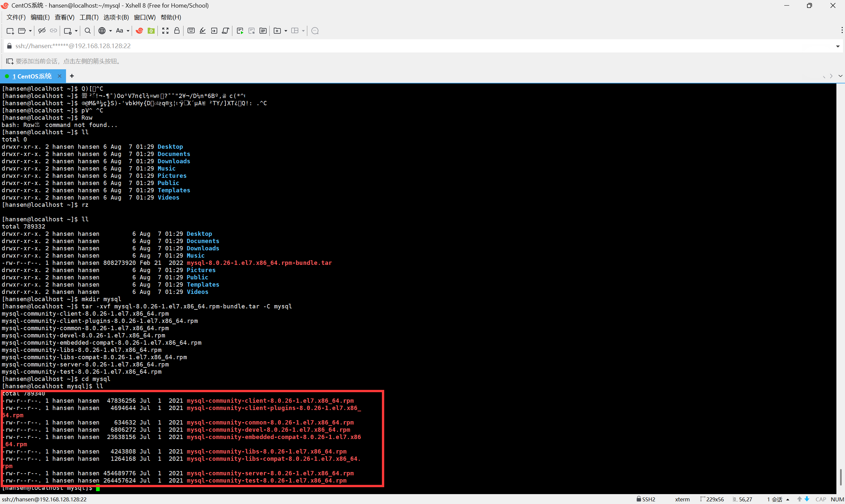Screen dimensions: 845x504
Task: Toggle full screen mode icon
Action: pyautogui.click(x=165, y=31)
